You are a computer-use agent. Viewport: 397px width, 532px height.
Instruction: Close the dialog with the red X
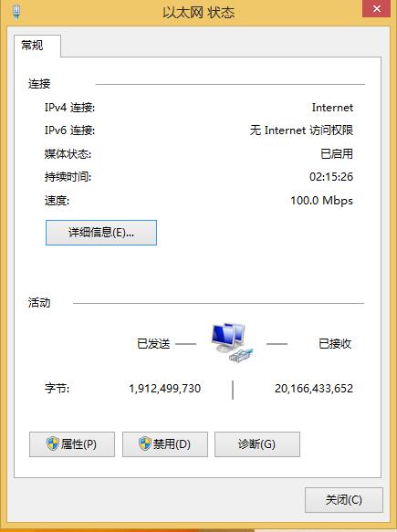[376, 9]
